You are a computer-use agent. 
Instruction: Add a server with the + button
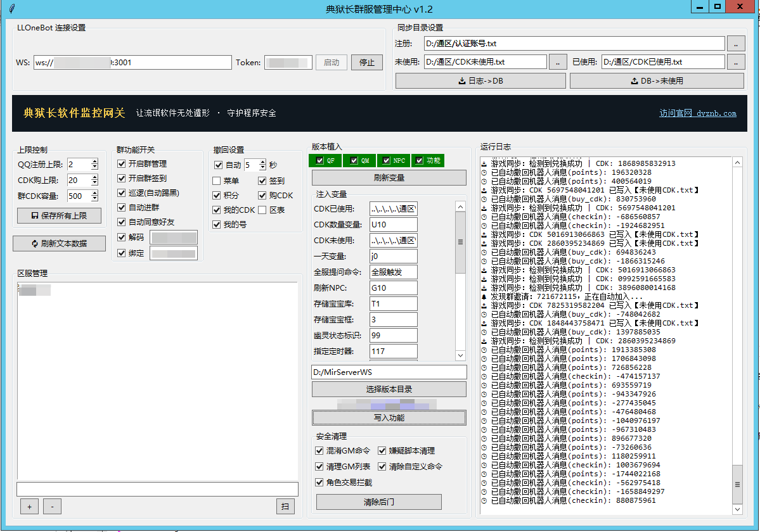[x=30, y=506]
